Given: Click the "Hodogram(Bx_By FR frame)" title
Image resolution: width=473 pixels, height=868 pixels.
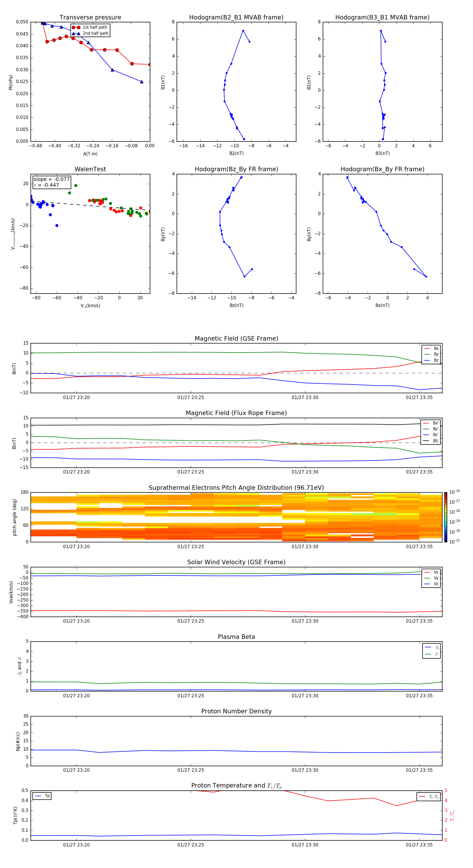Looking at the screenshot, I should tap(382, 169).
